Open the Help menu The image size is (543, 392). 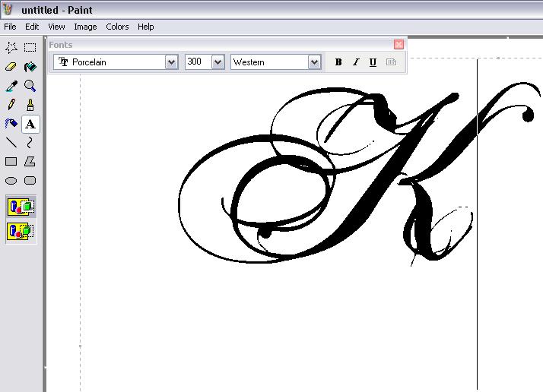(x=146, y=27)
